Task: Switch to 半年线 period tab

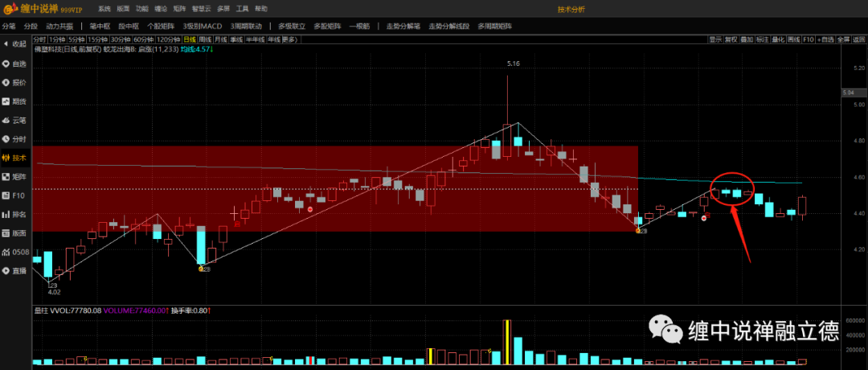Action: pyautogui.click(x=256, y=39)
